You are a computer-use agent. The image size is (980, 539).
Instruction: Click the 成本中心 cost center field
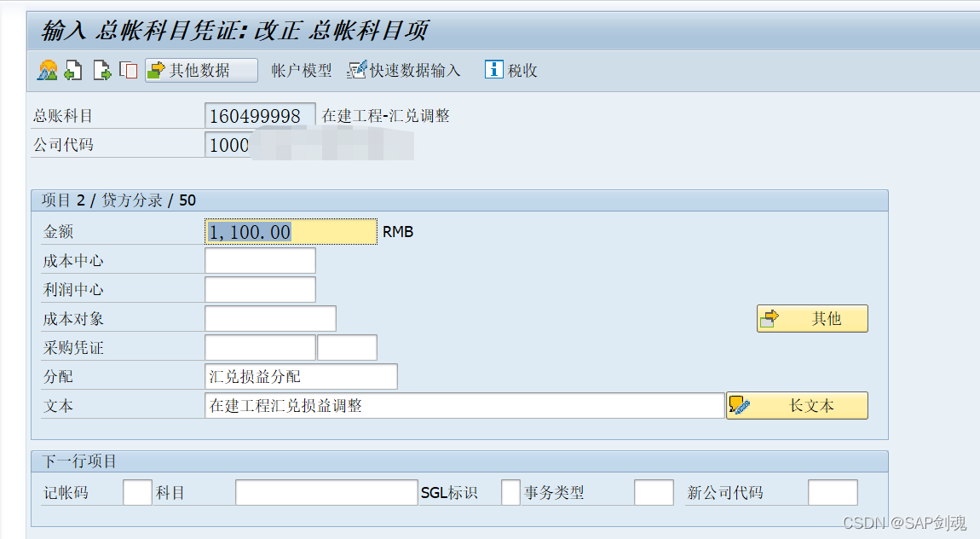pos(260,261)
